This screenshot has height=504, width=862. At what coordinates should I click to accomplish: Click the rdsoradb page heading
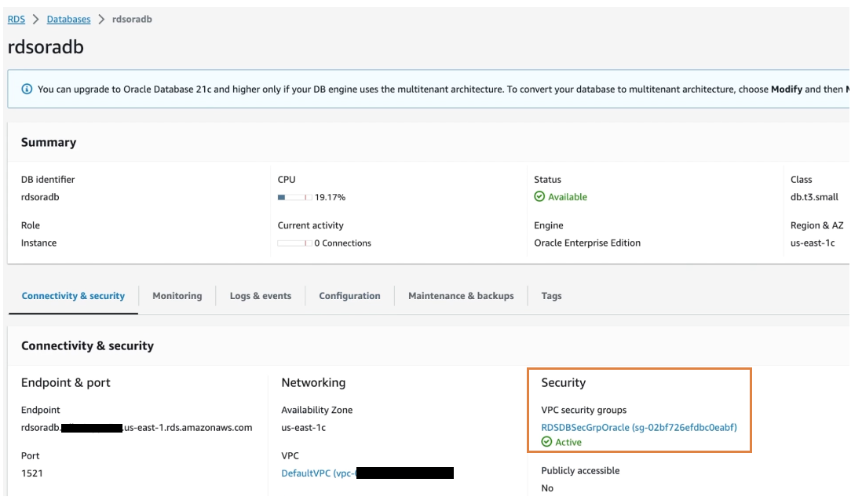click(x=46, y=47)
